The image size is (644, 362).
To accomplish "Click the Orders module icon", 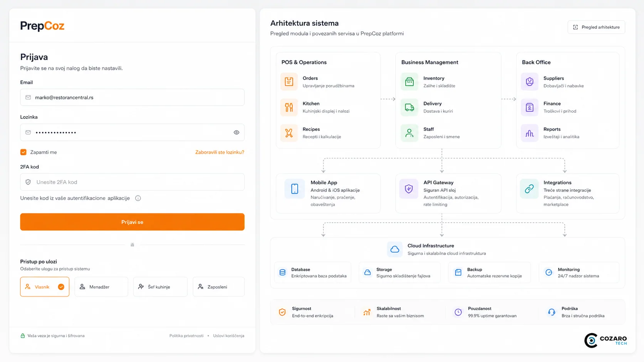I will [289, 82].
